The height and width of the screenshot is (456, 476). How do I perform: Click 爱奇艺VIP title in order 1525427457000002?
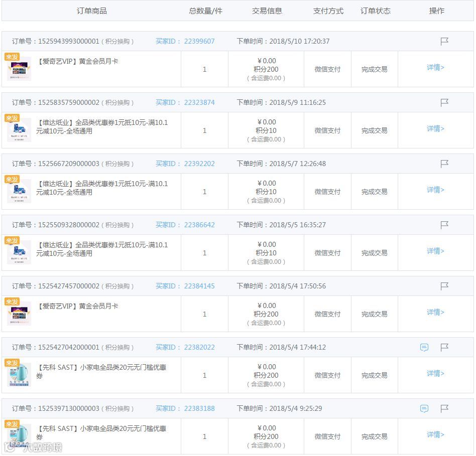click(77, 306)
